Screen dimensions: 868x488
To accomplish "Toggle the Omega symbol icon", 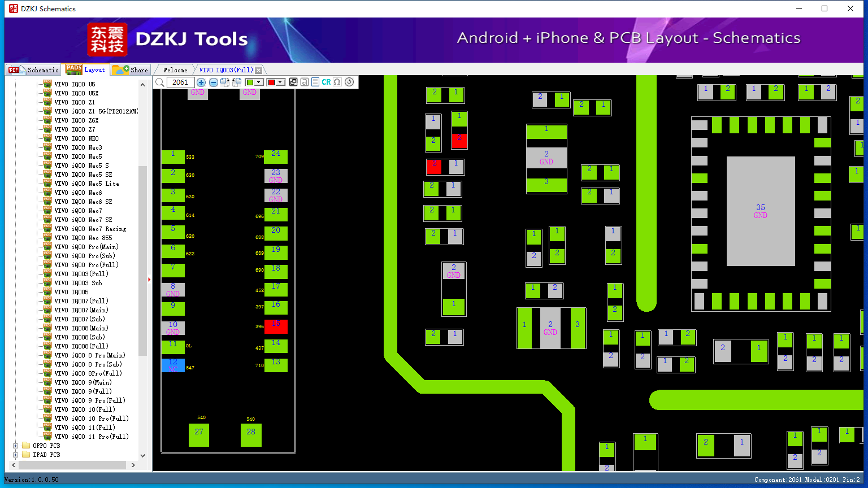I will tap(337, 82).
